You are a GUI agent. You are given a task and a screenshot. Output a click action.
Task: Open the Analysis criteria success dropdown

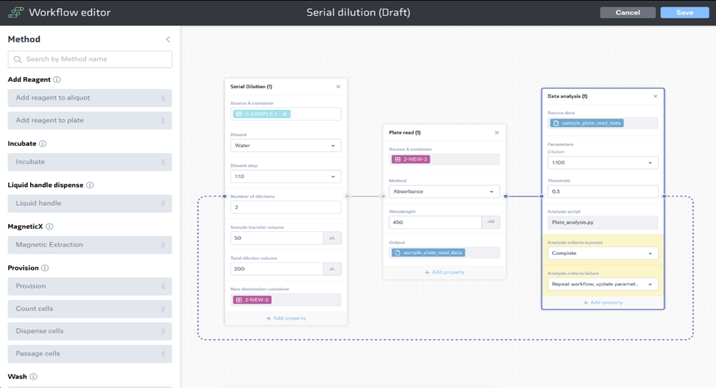(x=603, y=253)
